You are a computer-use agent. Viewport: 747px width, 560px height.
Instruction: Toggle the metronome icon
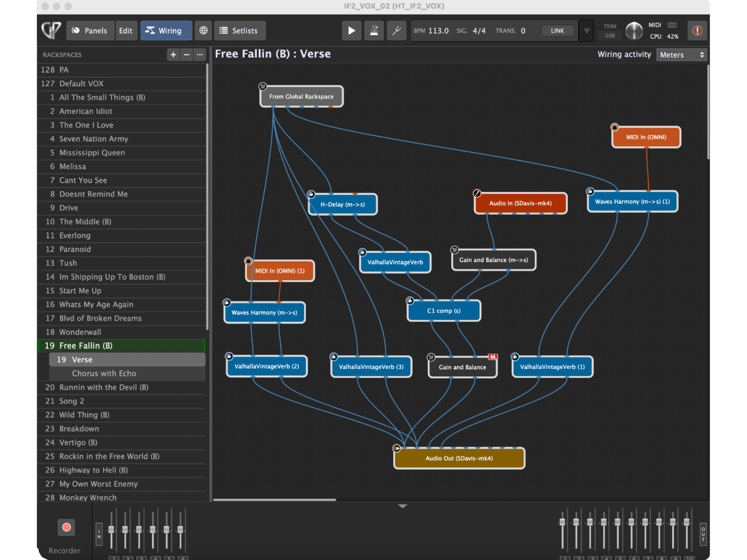click(374, 31)
